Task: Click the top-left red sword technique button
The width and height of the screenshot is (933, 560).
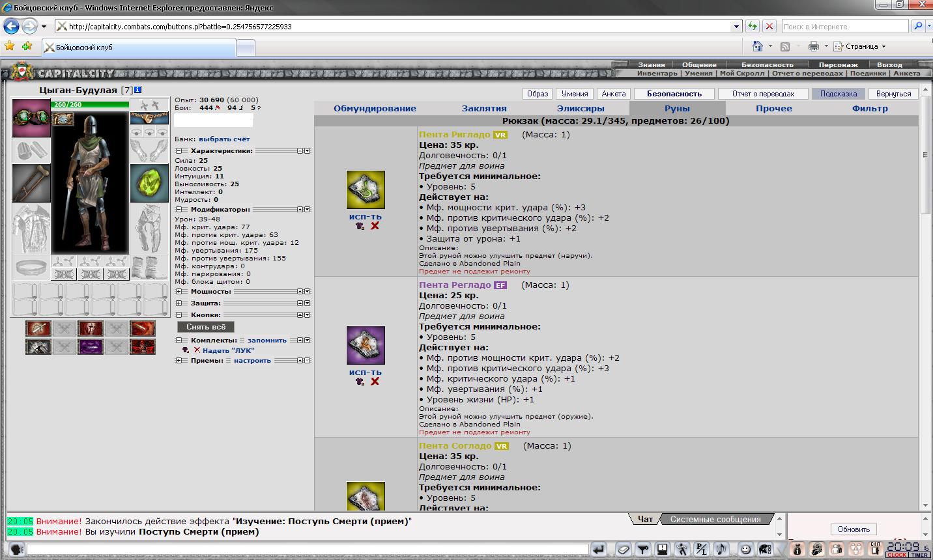Action: pos(38,329)
